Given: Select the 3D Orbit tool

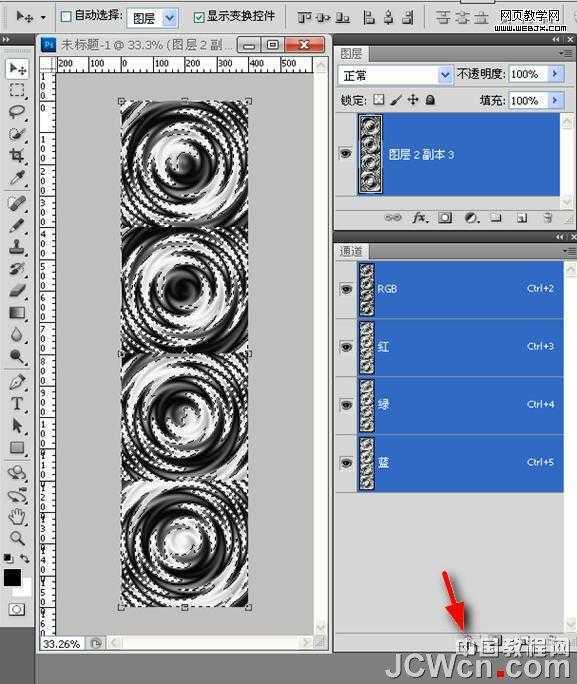Looking at the screenshot, I should pos(17,496).
